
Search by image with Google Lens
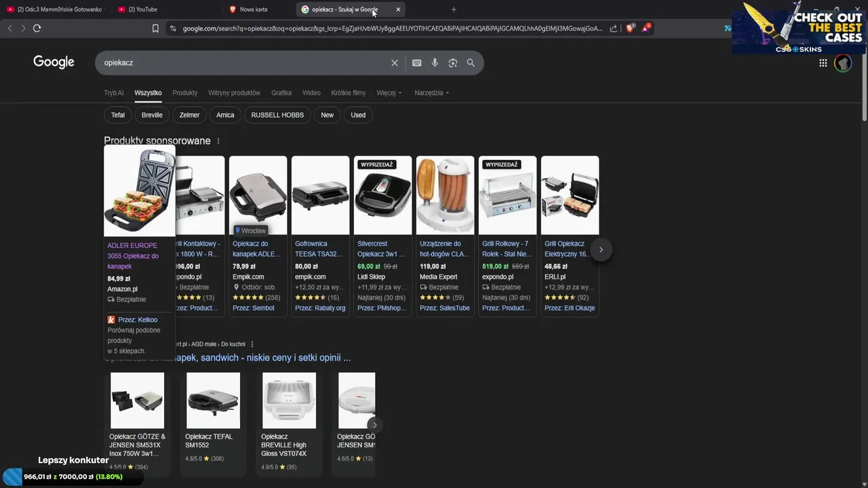(453, 62)
